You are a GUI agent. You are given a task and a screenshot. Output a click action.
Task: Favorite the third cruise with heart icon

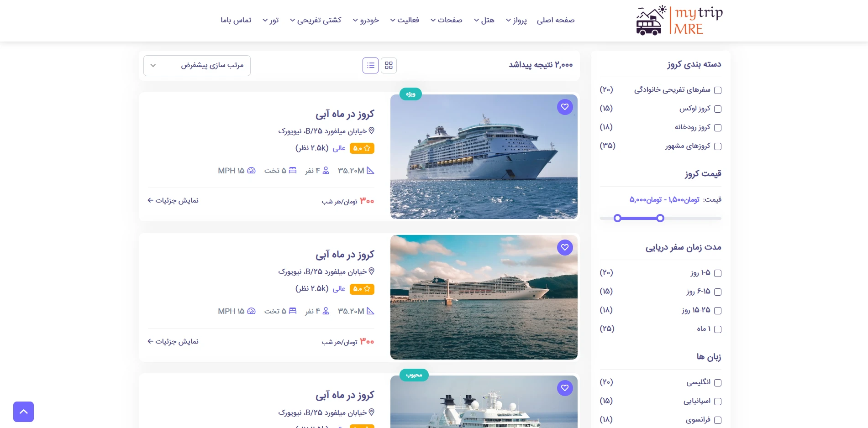(x=565, y=388)
